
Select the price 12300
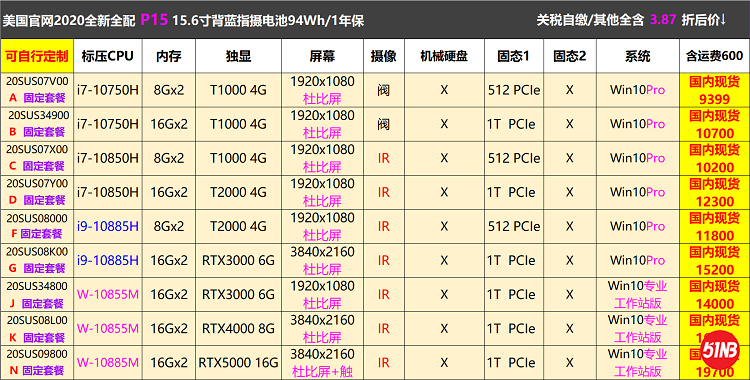pyautogui.click(x=715, y=201)
